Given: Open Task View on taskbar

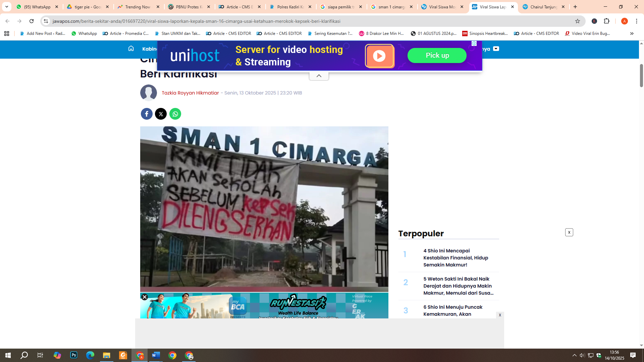Looking at the screenshot, I should pyautogui.click(x=40, y=355).
